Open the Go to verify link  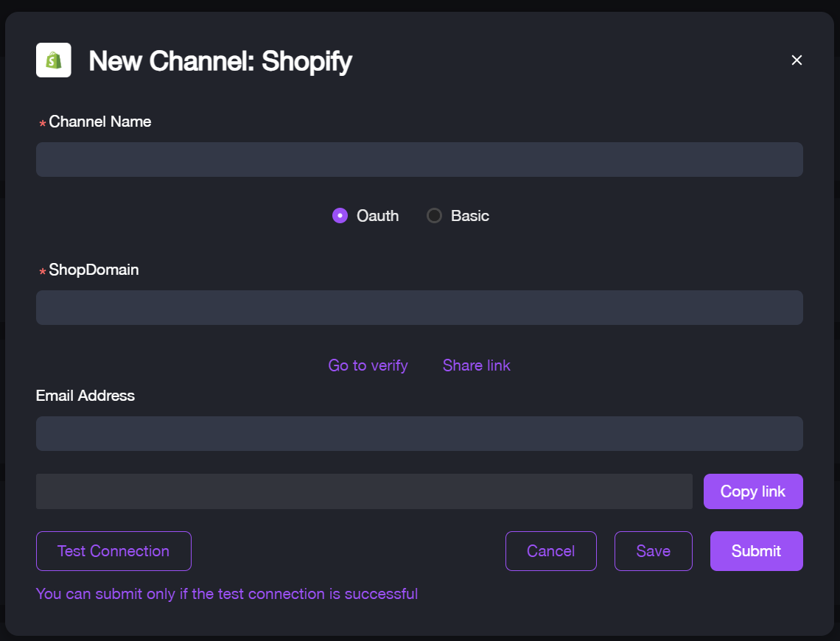click(368, 365)
